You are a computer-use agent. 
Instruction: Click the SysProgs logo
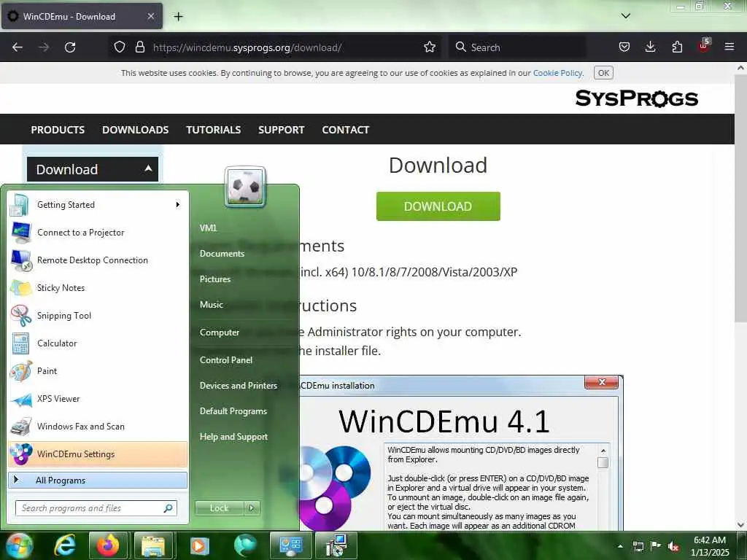636,98
